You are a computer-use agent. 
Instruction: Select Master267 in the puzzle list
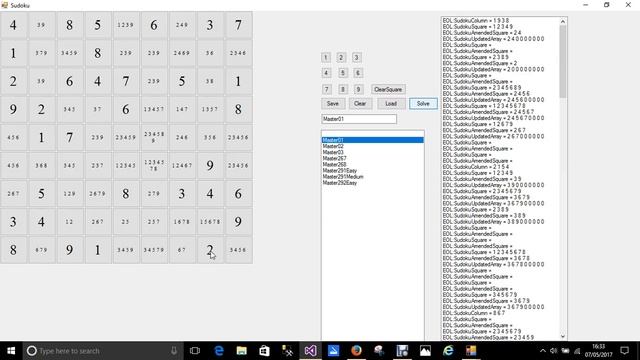pyautogui.click(x=372, y=158)
